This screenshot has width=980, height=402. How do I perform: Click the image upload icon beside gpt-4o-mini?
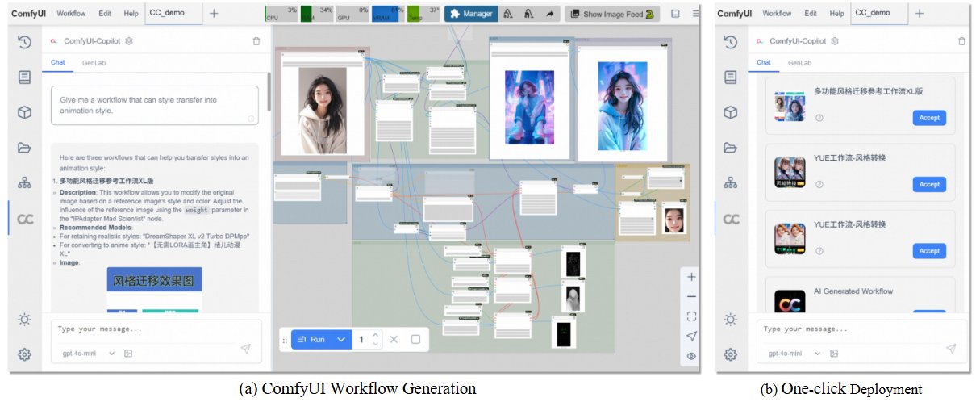tap(127, 354)
